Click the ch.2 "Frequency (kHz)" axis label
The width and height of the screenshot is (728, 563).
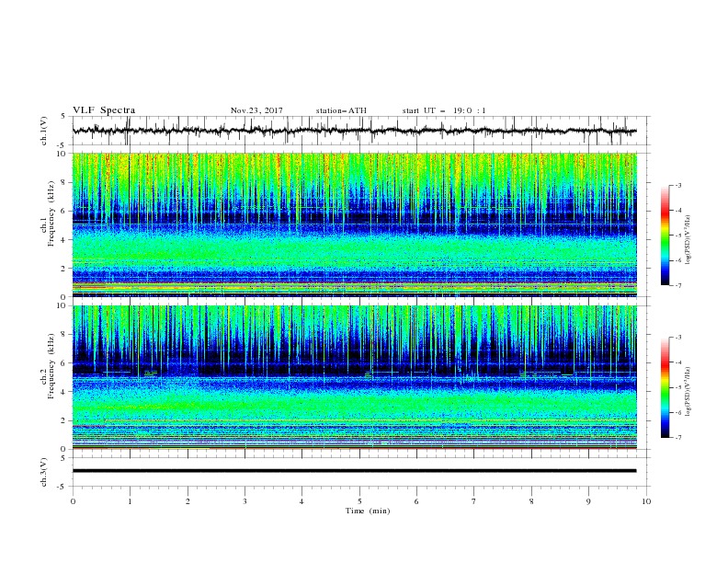click(51, 365)
